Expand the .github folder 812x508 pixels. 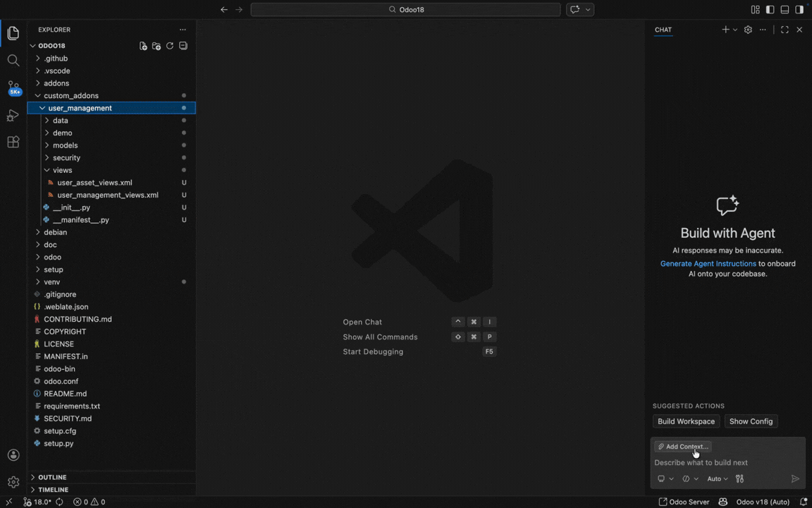point(111,59)
